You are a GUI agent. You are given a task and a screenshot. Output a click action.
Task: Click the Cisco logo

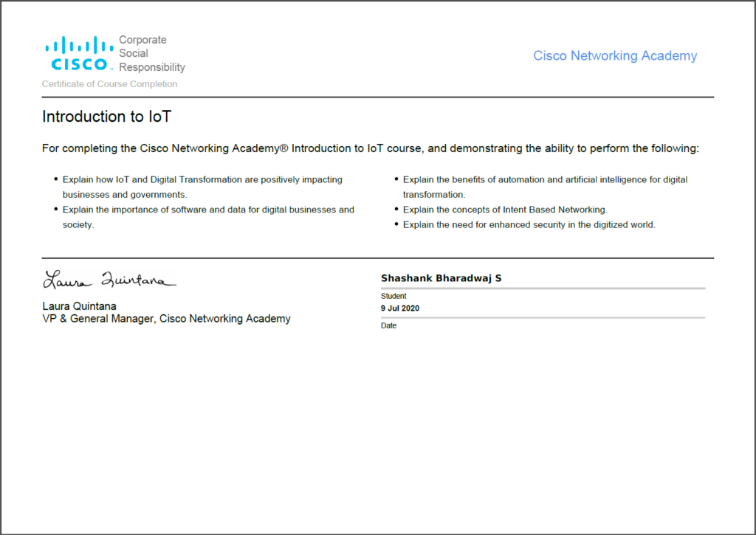pyautogui.click(x=79, y=54)
